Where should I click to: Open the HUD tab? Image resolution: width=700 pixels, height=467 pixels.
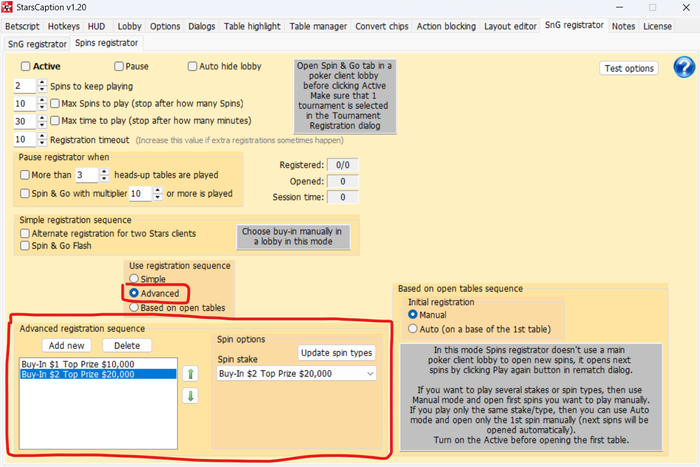[96, 26]
